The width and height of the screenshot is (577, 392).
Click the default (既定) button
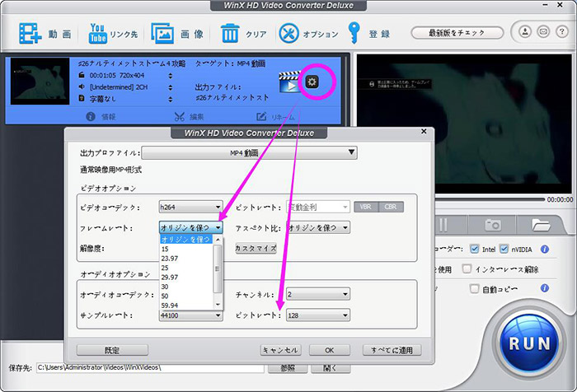pyautogui.click(x=112, y=350)
